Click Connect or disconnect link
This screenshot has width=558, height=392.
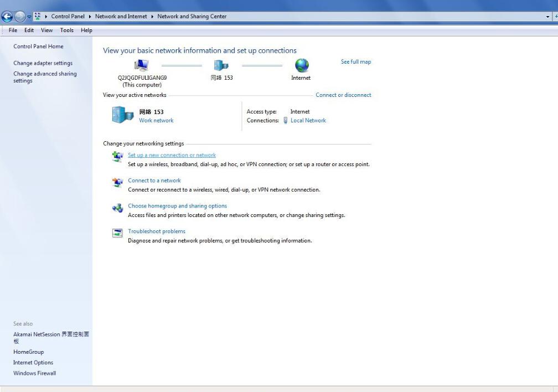point(343,95)
